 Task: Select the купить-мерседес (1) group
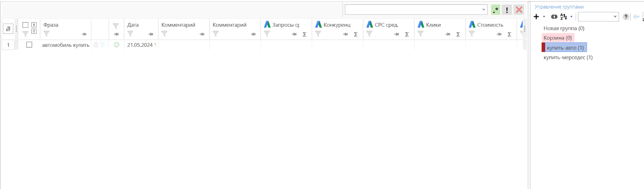(x=568, y=57)
